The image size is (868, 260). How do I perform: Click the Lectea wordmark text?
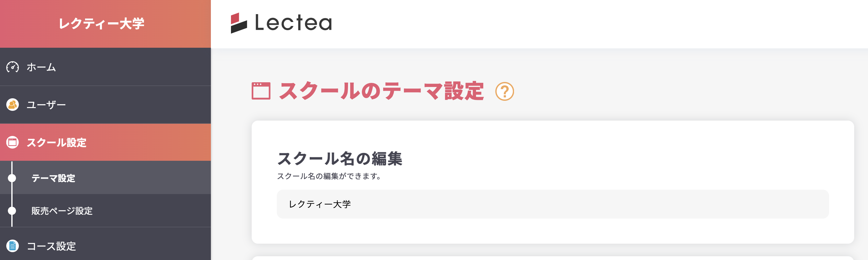[x=293, y=23]
